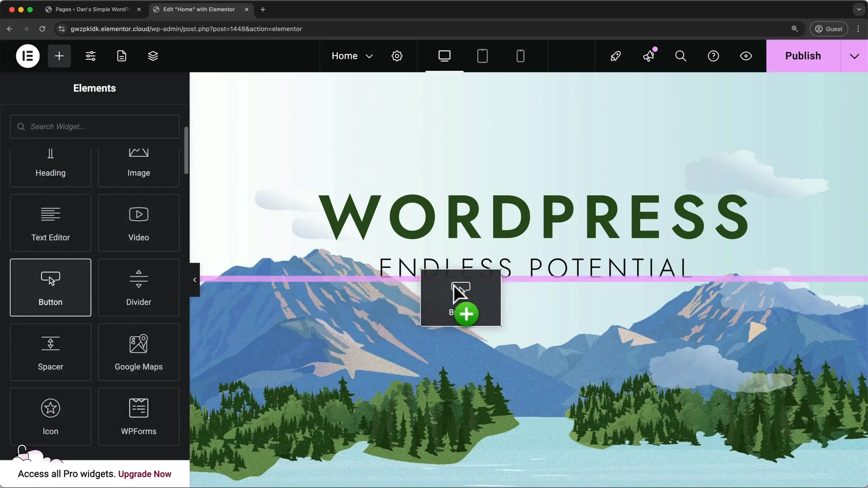Switch to tablet preview mode
868x488 pixels.
[x=482, y=56]
